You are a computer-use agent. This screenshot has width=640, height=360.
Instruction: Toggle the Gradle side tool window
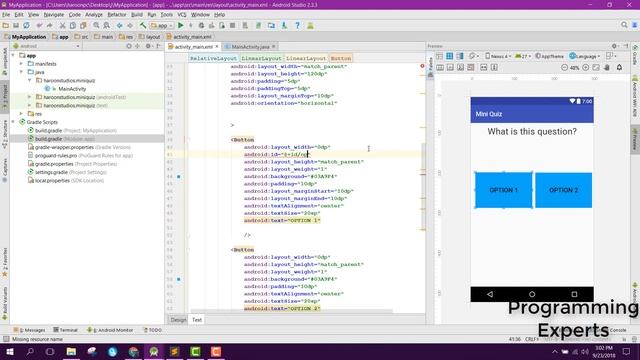click(635, 55)
